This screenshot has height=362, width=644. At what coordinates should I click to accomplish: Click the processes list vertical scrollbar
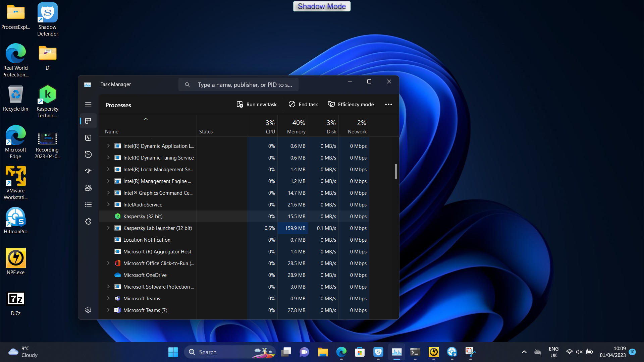[x=396, y=172]
